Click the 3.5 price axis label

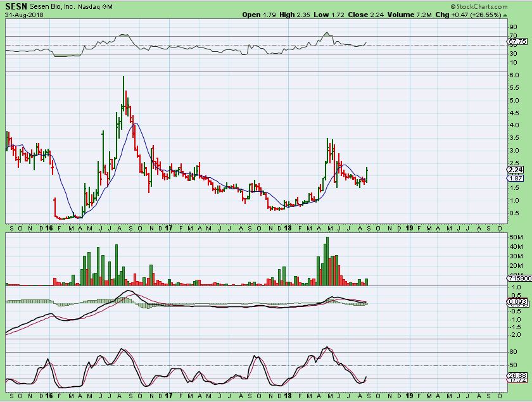tap(515, 138)
